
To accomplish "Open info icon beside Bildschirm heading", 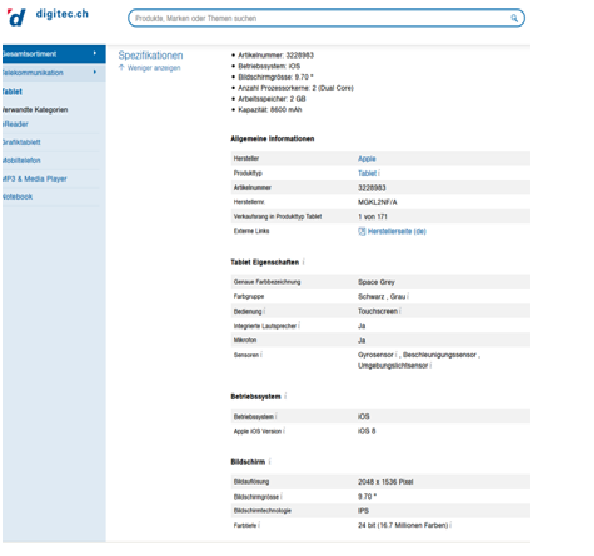I will coord(270,462).
